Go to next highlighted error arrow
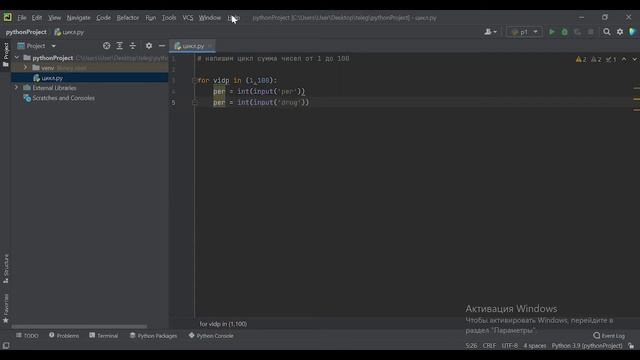Screen dimensions: 640x360 tap(634, 60)
